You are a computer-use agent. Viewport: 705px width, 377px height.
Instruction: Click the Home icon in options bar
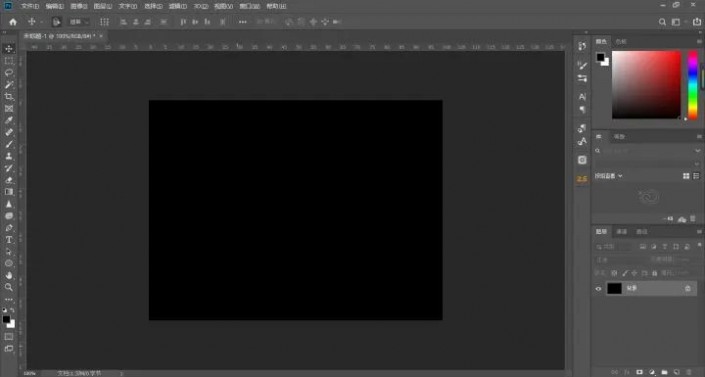coord(13,22)
